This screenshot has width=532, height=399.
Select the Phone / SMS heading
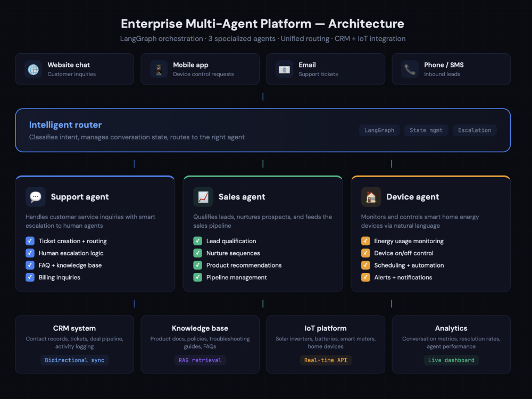click(x=444, y=65)
